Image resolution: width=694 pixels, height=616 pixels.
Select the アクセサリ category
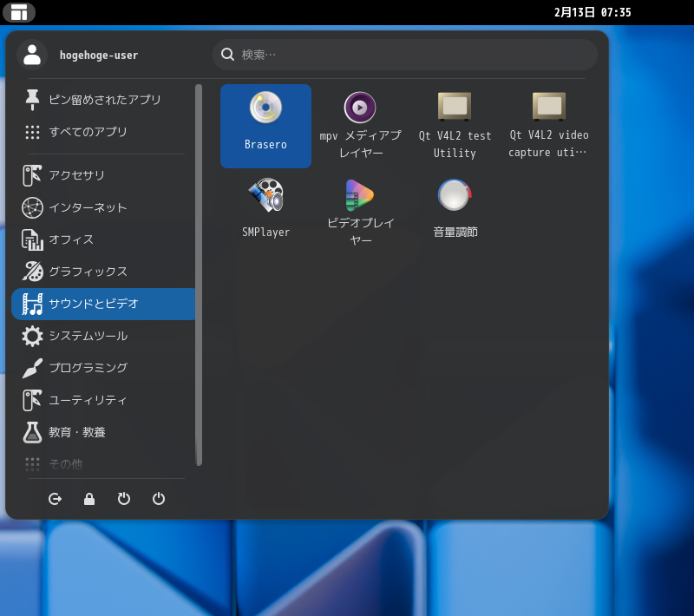(103, 175)
